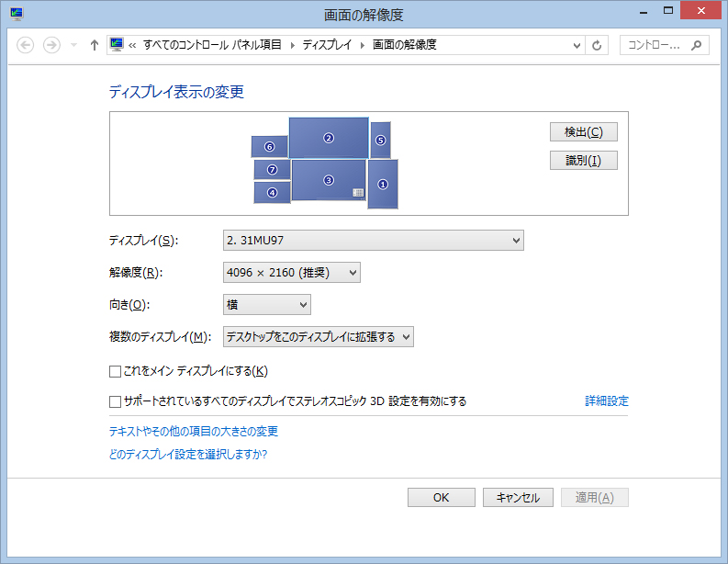Screen dimensions: 728x564
Task: Enable stereoscopic 3D settings checkbox
Action: 115,401
